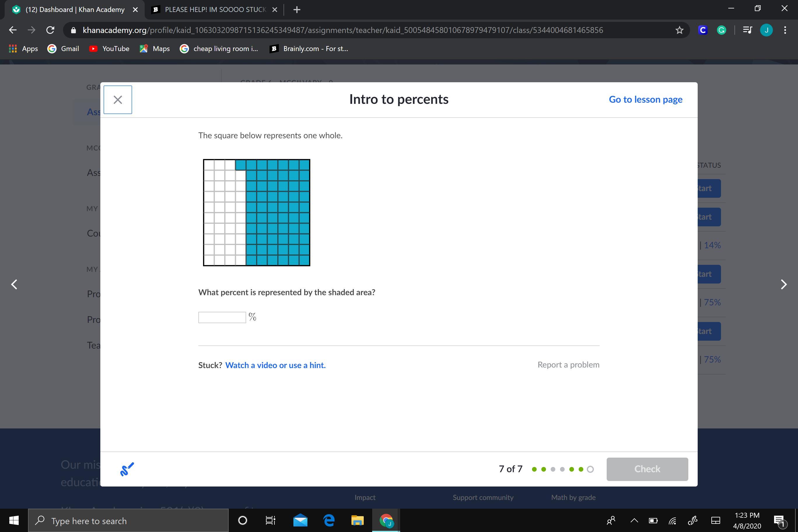Open Watch a video or use a hint
This screenshot has height=532, width=798.
point(275,365)
